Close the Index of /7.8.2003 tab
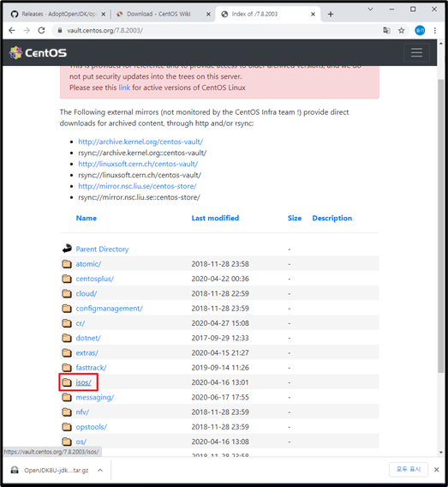 [x=313, y=14]
